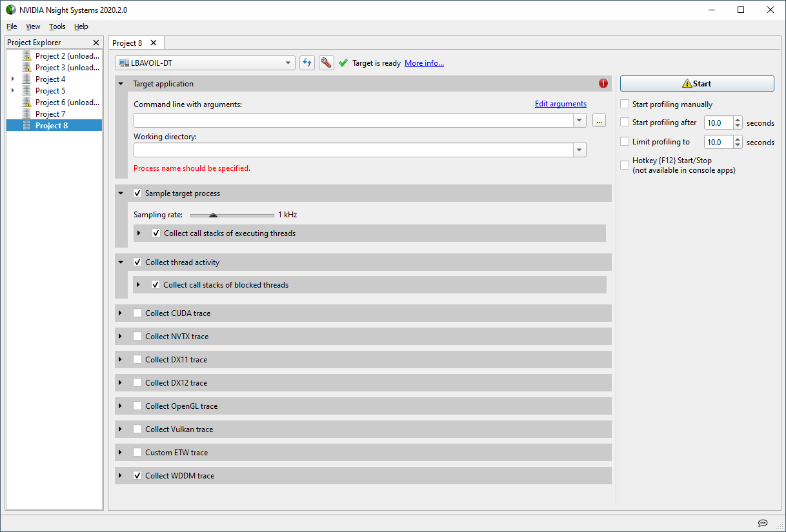The width and height of the screenshot is (786, 532).
Task: Open working directory dropdown arrow
Action: (x=579, y=150)
